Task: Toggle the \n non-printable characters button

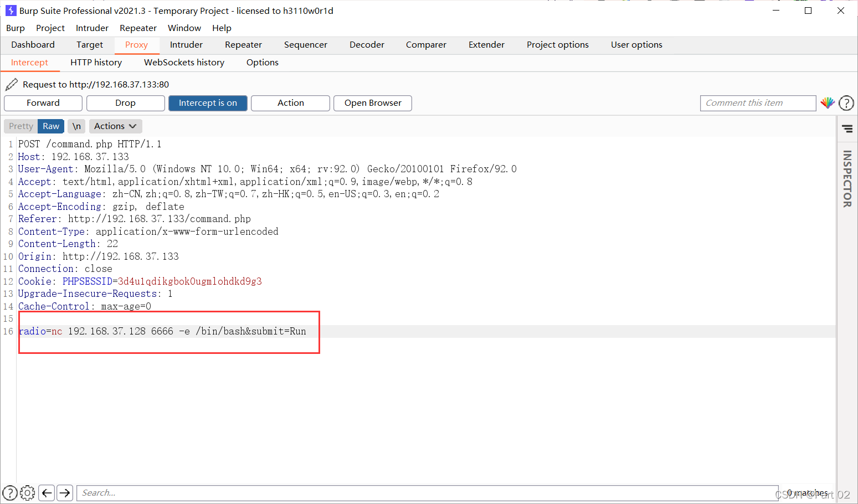Action: (x=76, y=126)
